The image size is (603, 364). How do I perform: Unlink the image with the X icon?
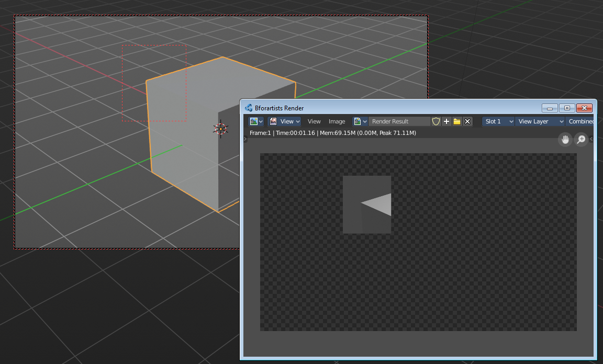click(467, 121)
